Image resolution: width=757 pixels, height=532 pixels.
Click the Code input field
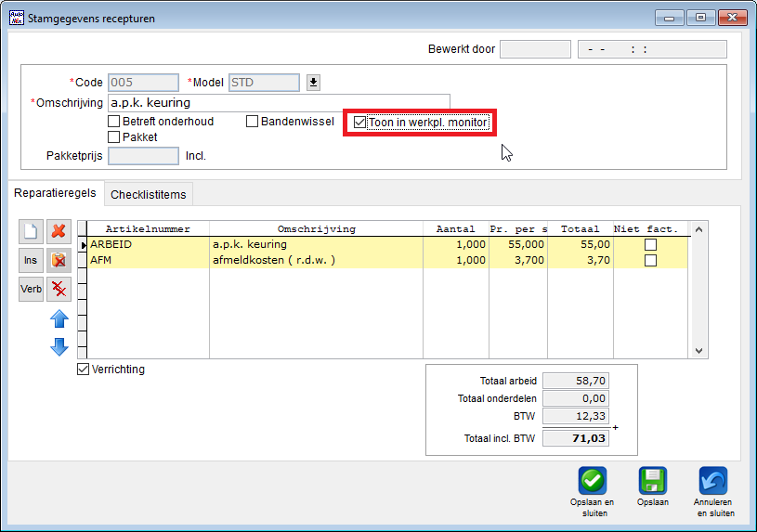click(143, 83)
